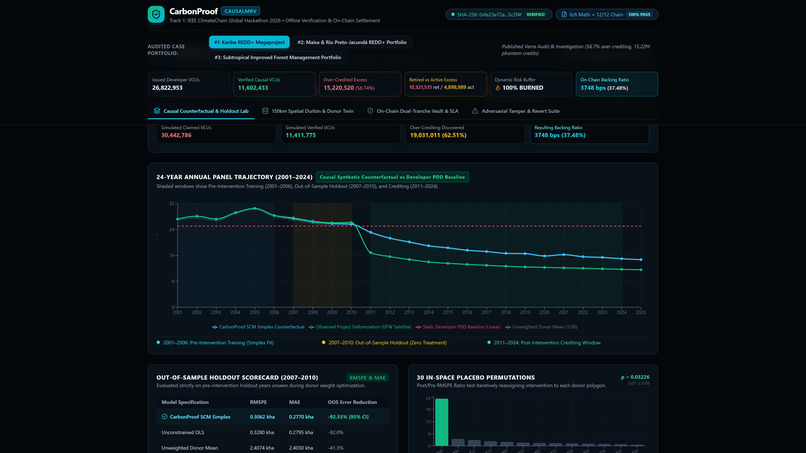Click the CarbonProof shield logo icon
Image resolution: width=806 pixels, height=453 pixels.
click(156, 14)
